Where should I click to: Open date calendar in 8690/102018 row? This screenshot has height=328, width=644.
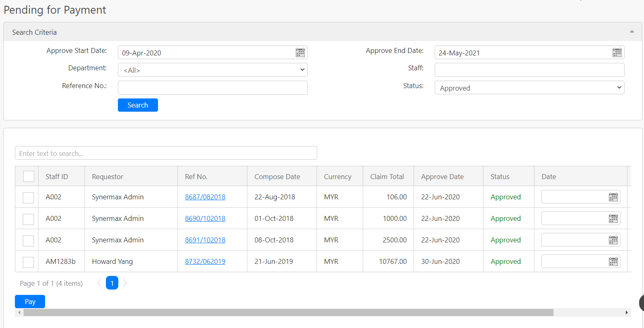(x=613, y=219)
